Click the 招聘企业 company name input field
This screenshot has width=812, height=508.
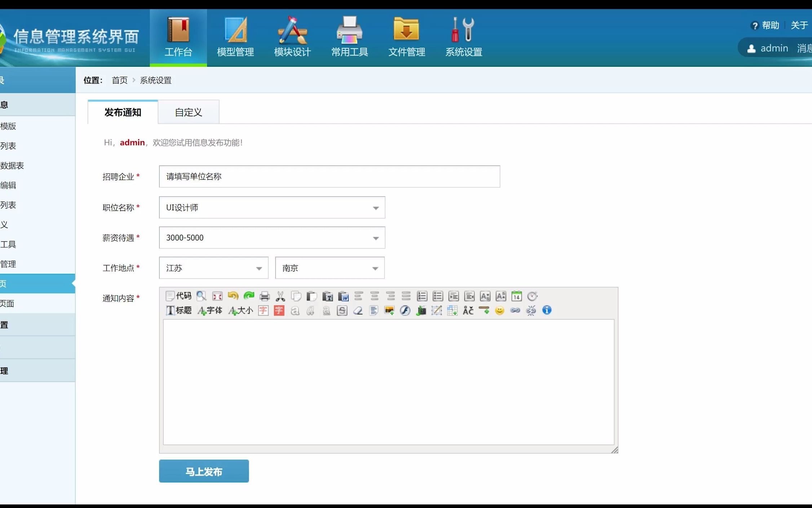(329, 177)
